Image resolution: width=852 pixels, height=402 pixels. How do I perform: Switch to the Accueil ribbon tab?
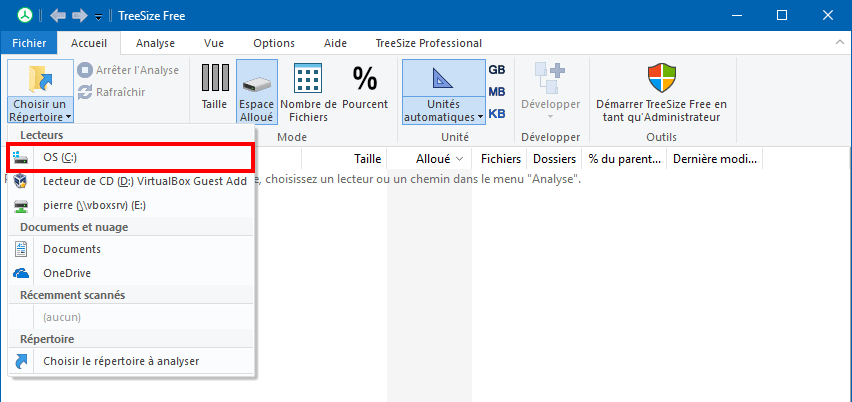[89, 43]
